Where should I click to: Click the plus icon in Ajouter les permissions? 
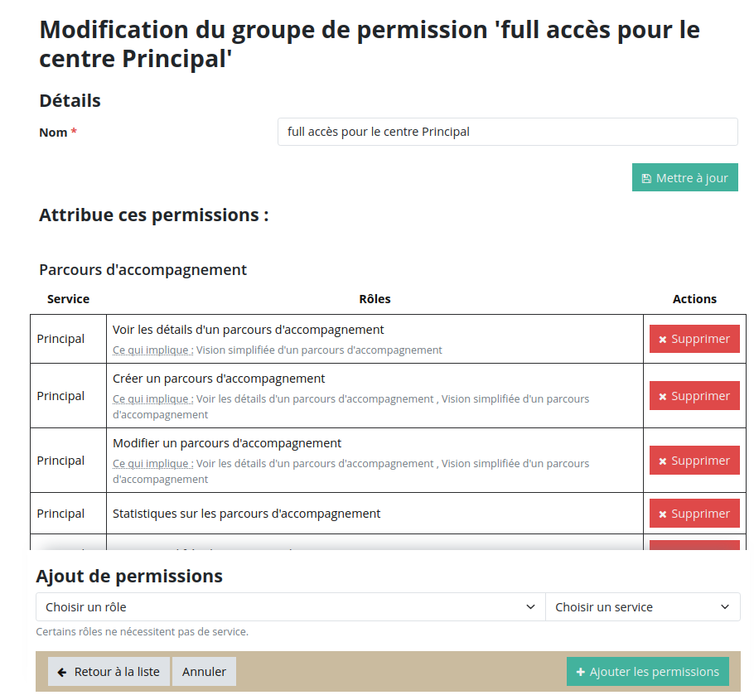(581, 672)
